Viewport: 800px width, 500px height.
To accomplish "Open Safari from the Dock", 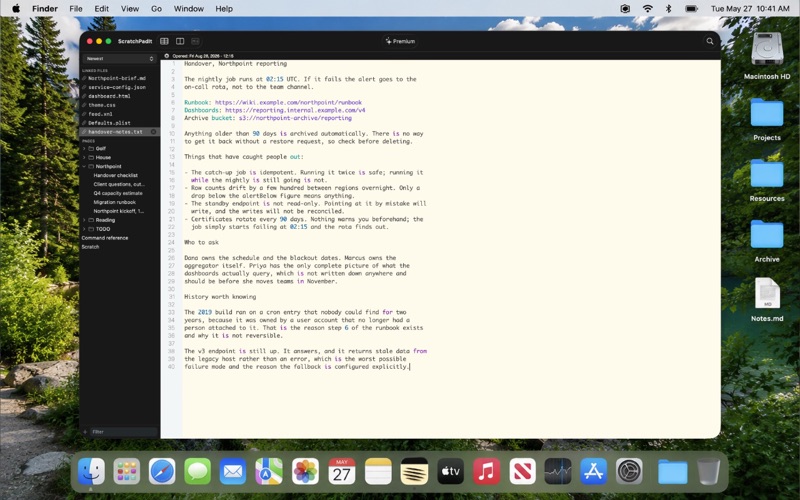I will tap(162, 471).
